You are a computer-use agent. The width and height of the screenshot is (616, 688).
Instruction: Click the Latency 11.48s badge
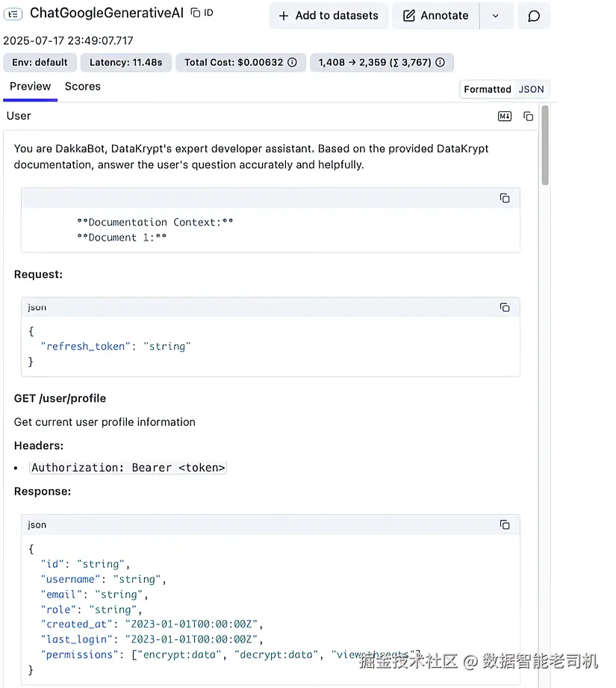pos(126,63)
